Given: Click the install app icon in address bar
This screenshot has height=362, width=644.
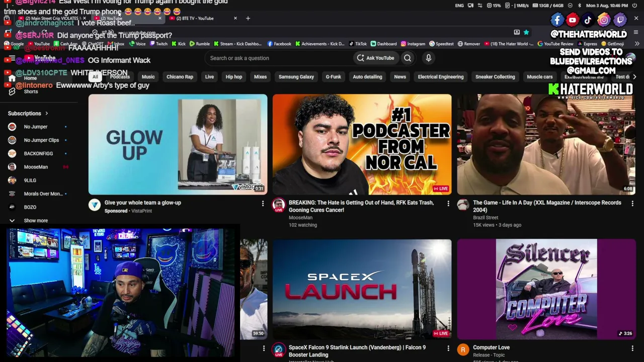Looking at the screenshot, I should click(517, 32).
